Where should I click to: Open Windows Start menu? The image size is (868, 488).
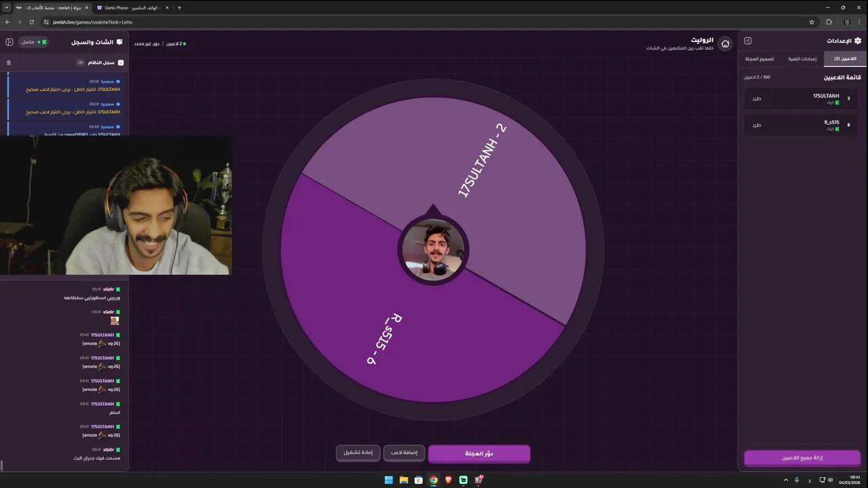click(389, 480)
